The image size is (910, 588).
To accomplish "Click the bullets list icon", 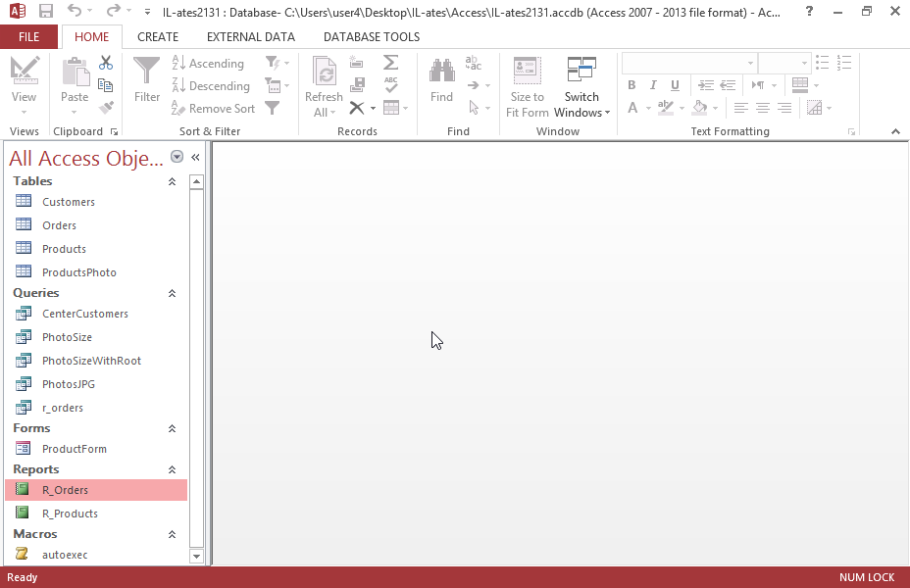I will (823, 63).
